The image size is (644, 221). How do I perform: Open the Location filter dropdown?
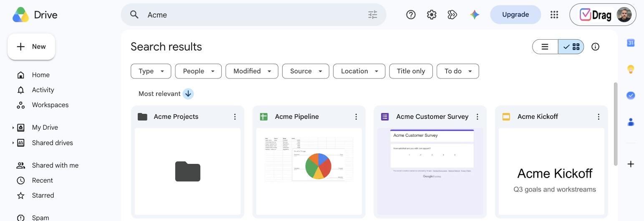[359, 71]
